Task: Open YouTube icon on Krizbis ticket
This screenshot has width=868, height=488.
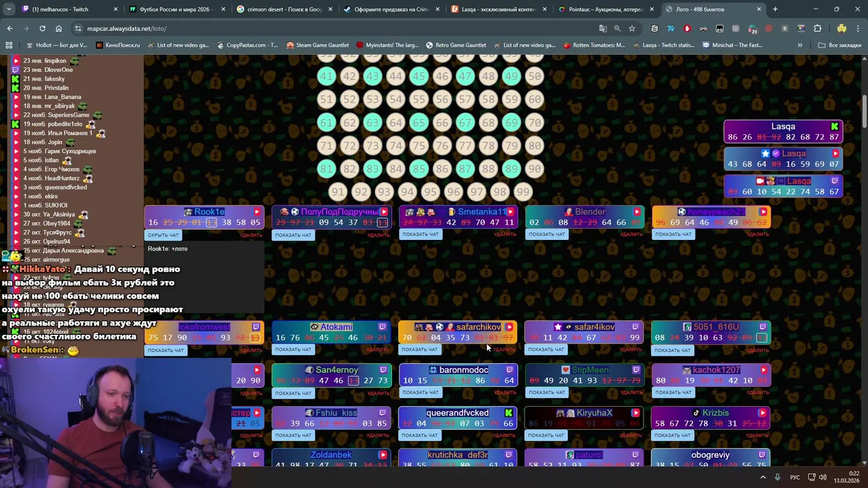Action: pos(763,413)
